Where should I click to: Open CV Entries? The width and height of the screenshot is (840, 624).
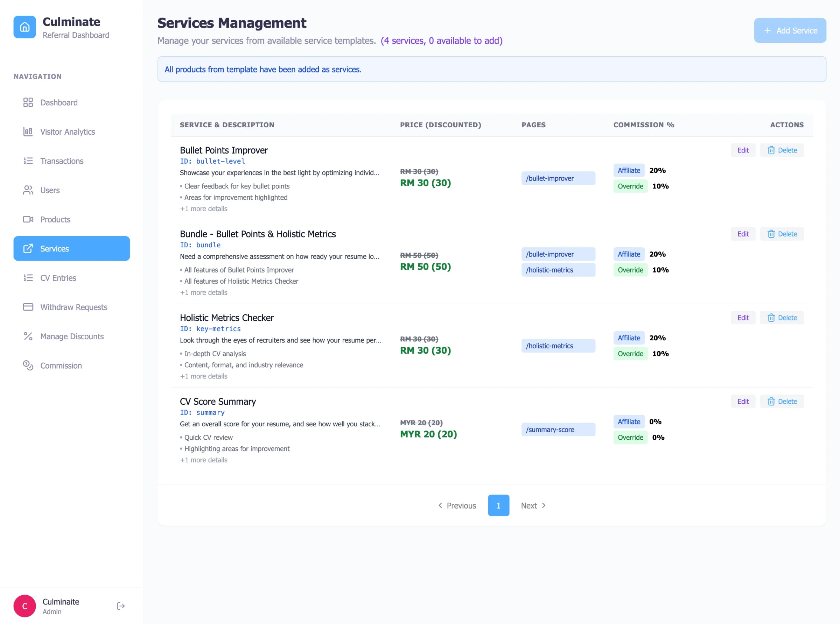72,278
